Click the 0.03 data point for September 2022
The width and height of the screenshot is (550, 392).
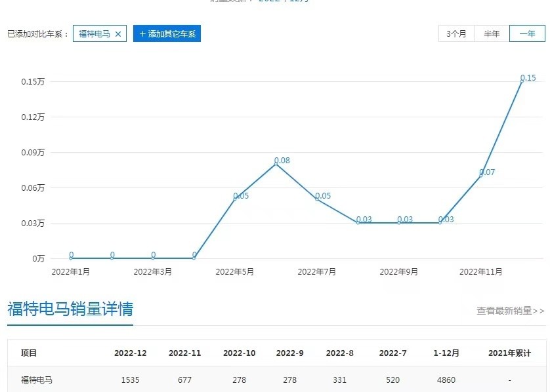(399, 223)
